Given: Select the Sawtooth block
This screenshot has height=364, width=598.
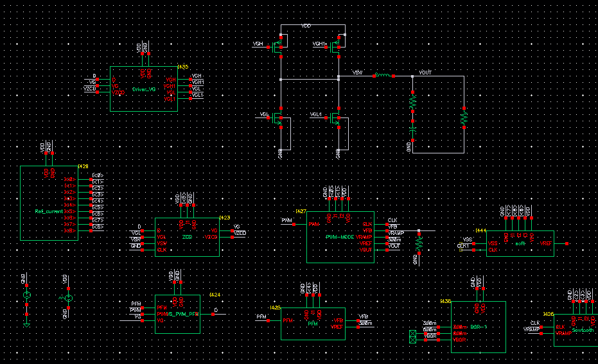Looking at the screenshot, I should click(x=576, y=330).
